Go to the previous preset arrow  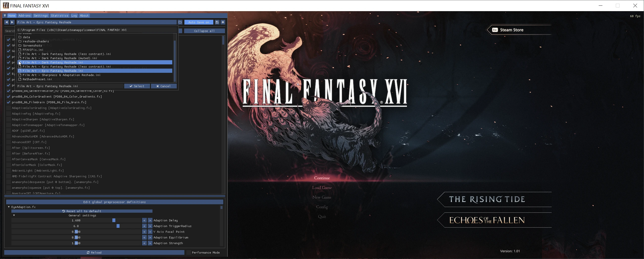(6, 22)
